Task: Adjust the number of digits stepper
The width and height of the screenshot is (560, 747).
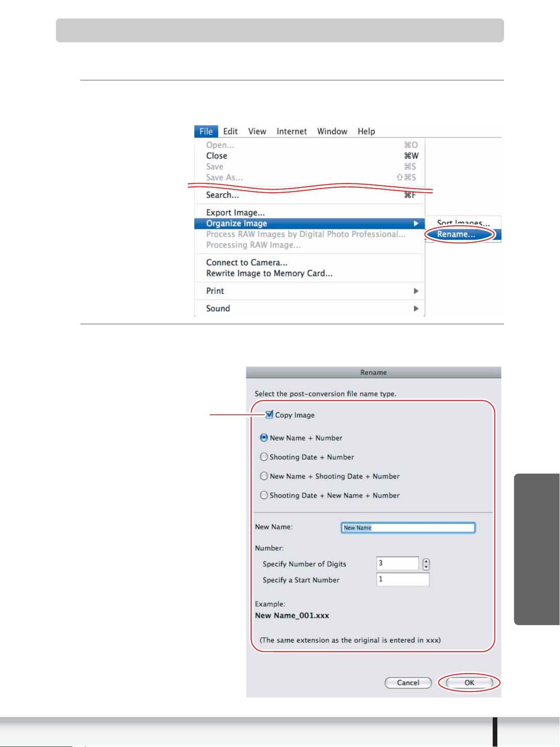Action: click(426, 564)
